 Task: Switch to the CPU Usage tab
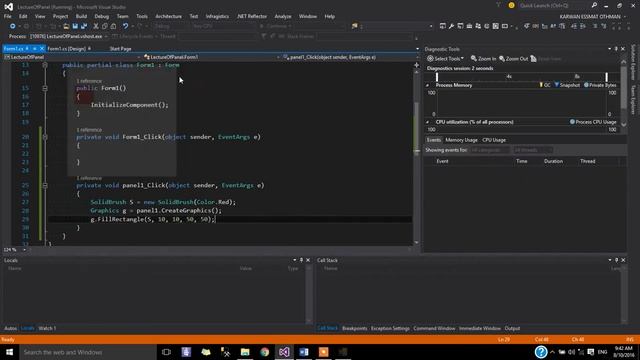pos(494,140)
